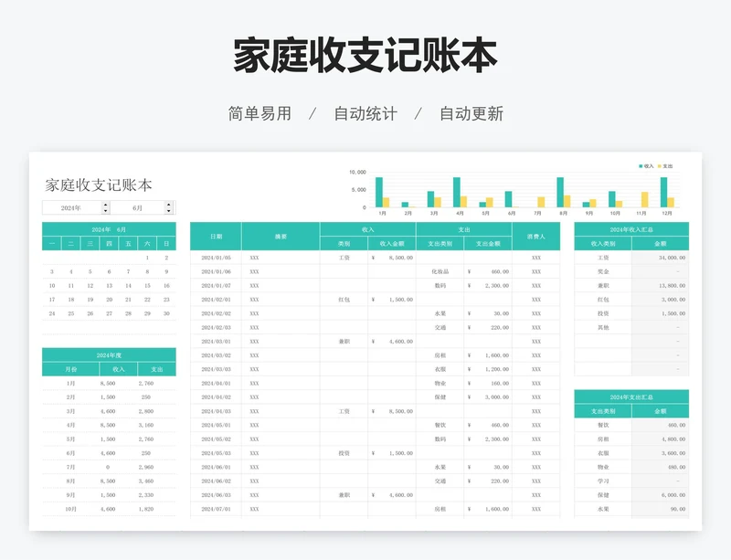731x560 pixels.
Task: Select the 4,800.00 total for 房租
Action: pyautogui.click(x=661, y=439)
